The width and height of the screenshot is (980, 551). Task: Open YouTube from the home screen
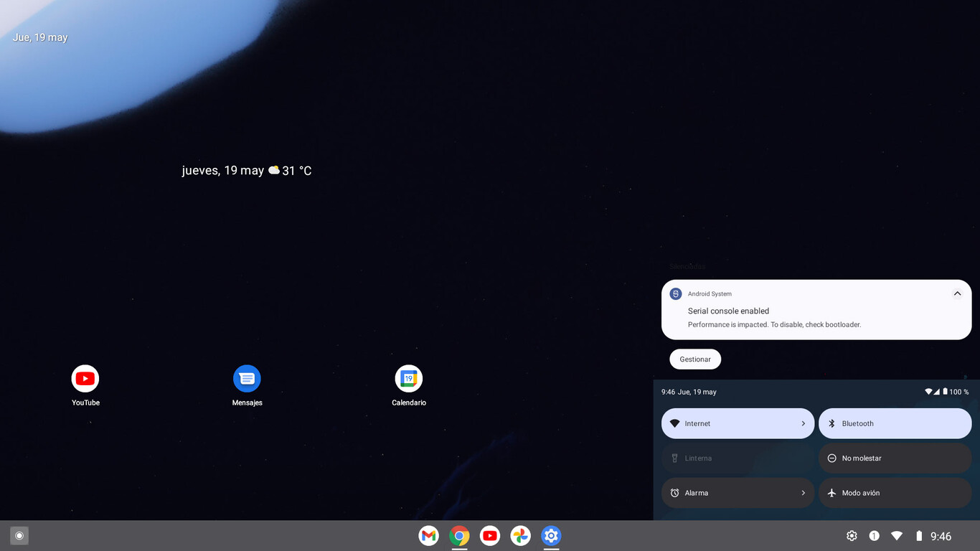[85, 379]
